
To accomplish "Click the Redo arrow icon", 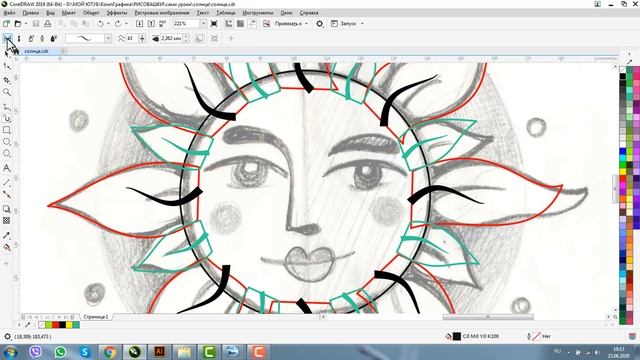I will pyautogui.click(x=118, y=24).
